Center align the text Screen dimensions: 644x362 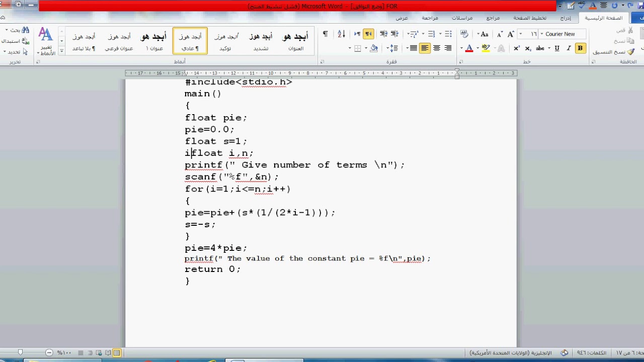coord(437,48)
